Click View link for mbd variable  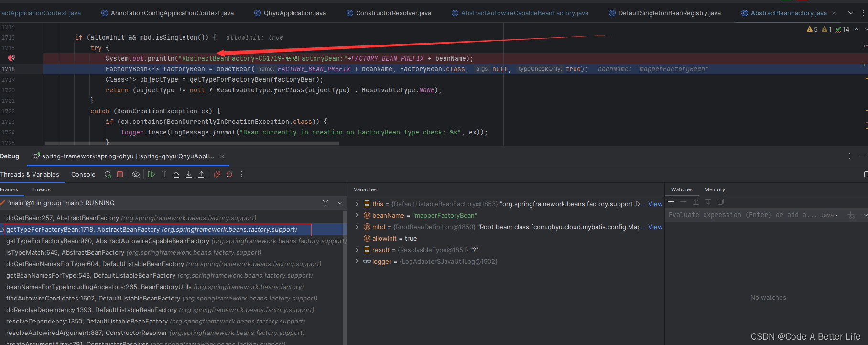click(x=655, y=227)
